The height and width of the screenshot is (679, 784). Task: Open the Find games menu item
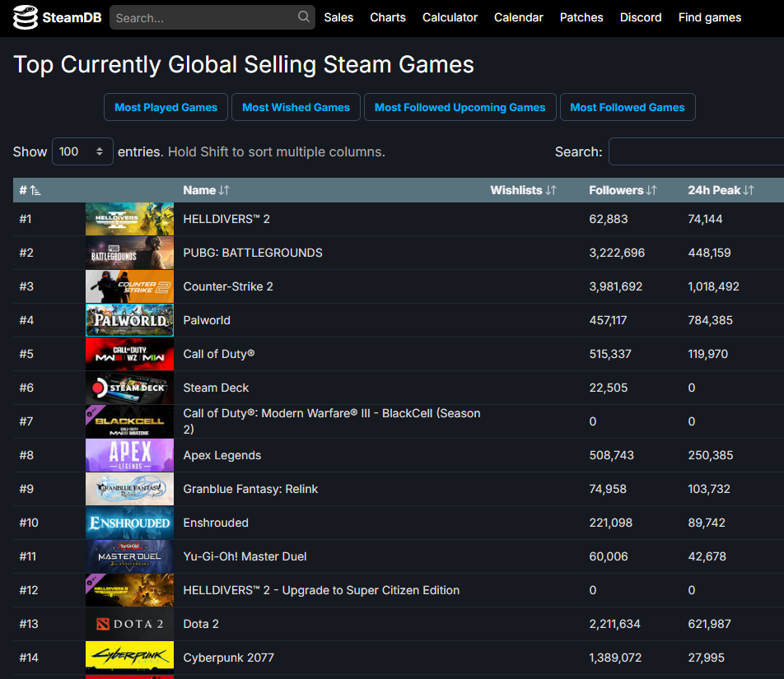click(x=710, y=17)
